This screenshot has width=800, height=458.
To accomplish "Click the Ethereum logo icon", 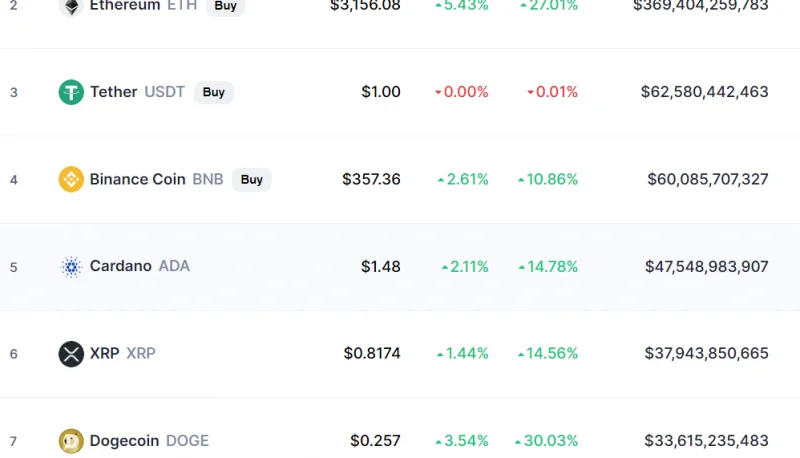I will pyautogui.click(x=71, y=6).
